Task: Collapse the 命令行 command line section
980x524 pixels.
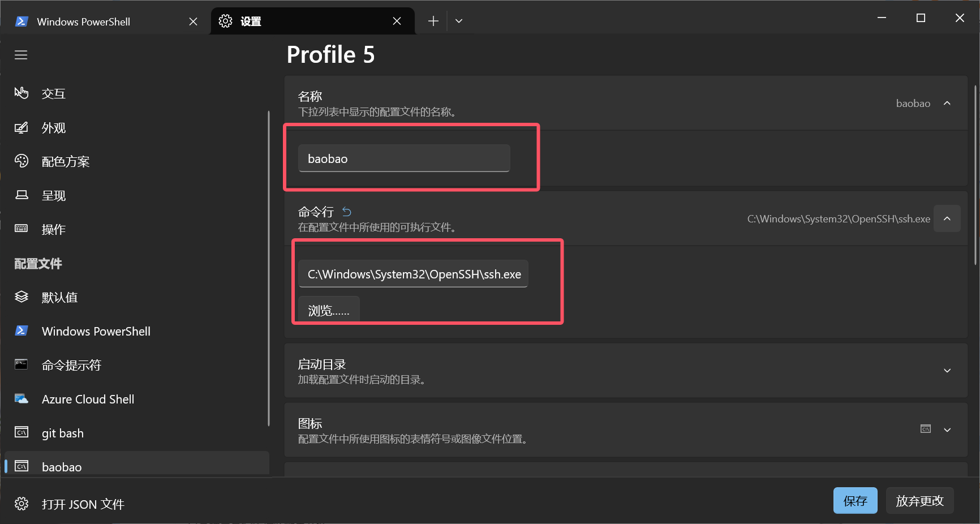Action: (947, 218)
